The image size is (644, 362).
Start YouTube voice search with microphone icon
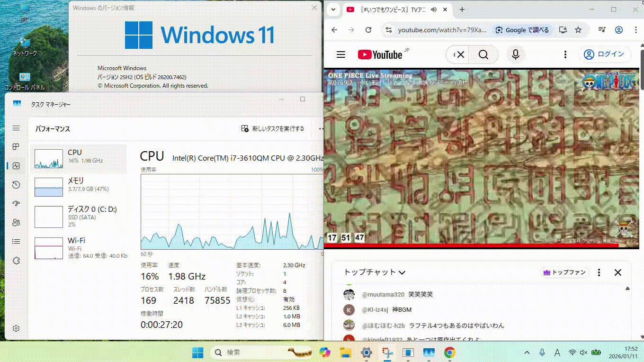point(515,54)
